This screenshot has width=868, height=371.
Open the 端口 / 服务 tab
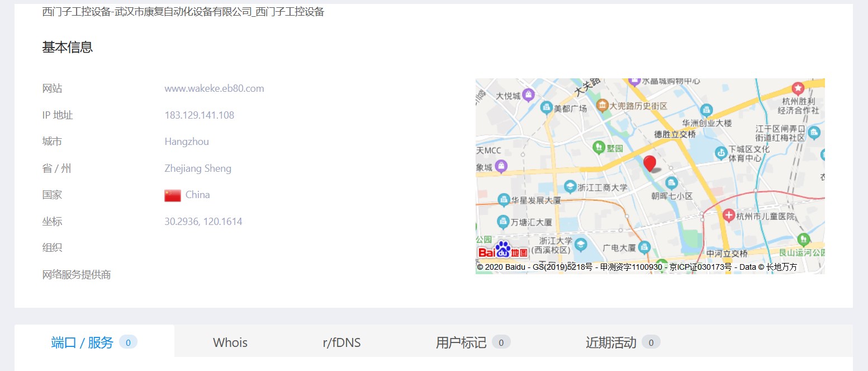click(94, 342)
